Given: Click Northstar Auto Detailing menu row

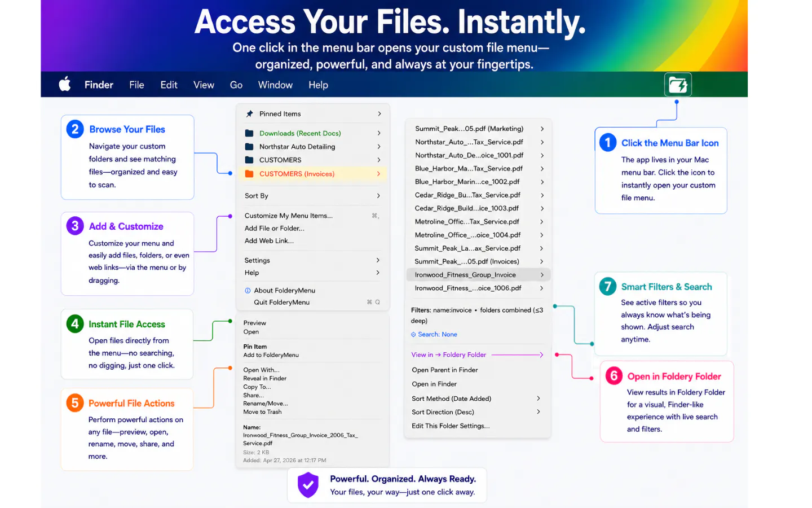Looking at the screenshot, I should pos(313,147).
